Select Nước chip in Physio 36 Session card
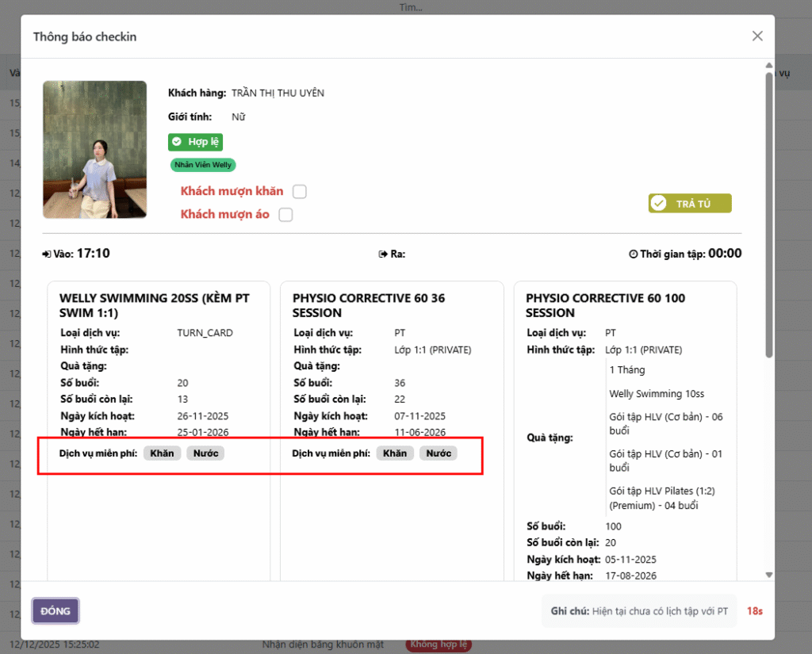 point(439,453)
